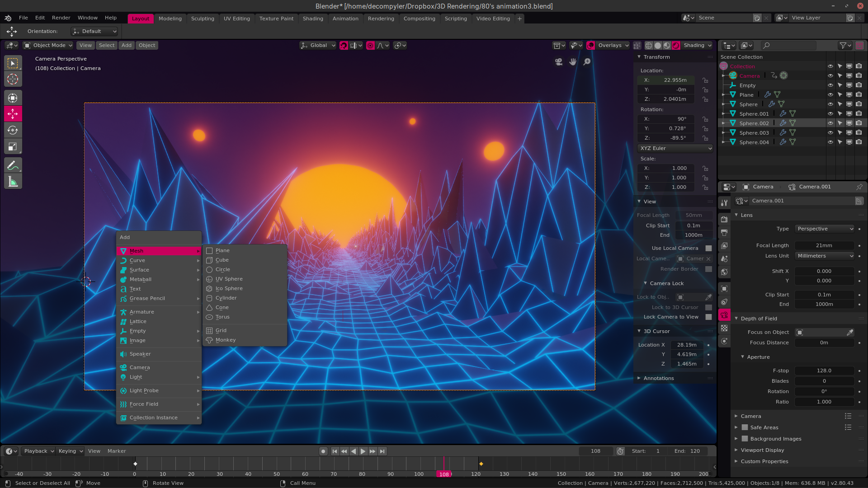Screen dimensions: 868x488
Task: Select wireframe viewport shading mode
Action: click(x=649, y=45)
